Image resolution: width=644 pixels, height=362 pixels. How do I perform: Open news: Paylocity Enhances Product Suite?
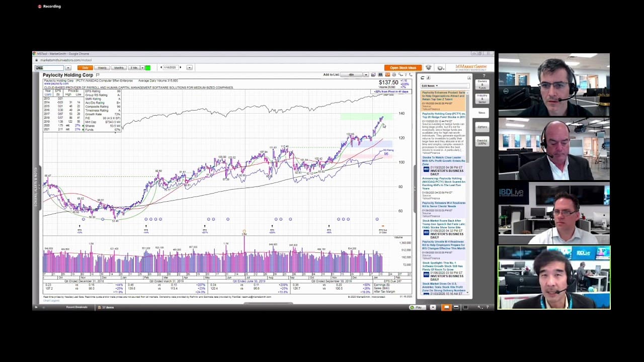coord(444,96)
